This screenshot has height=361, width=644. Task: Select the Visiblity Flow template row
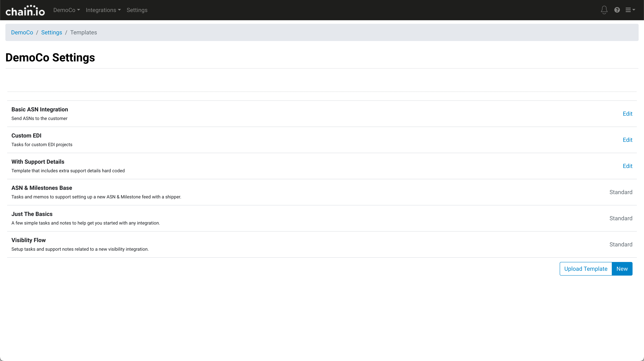tap(28, 240)
